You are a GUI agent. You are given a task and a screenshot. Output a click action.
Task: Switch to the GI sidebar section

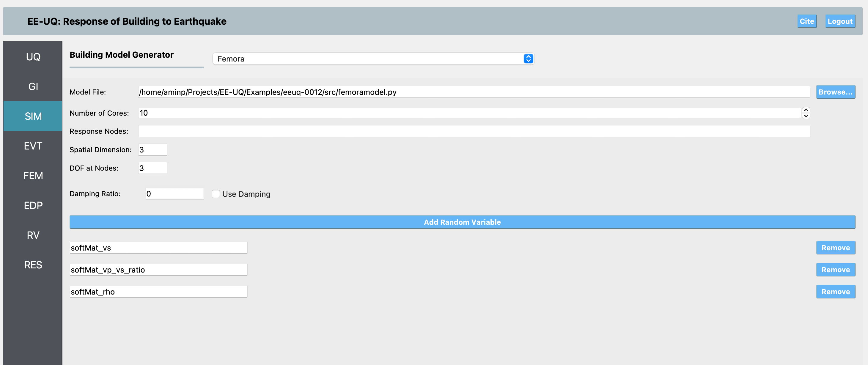(x=33, y=86)
